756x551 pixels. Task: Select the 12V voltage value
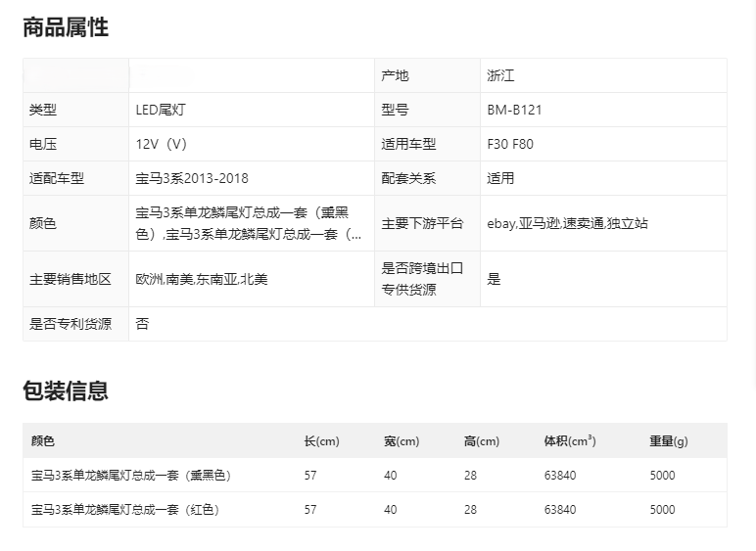click(x=162, y=144)
